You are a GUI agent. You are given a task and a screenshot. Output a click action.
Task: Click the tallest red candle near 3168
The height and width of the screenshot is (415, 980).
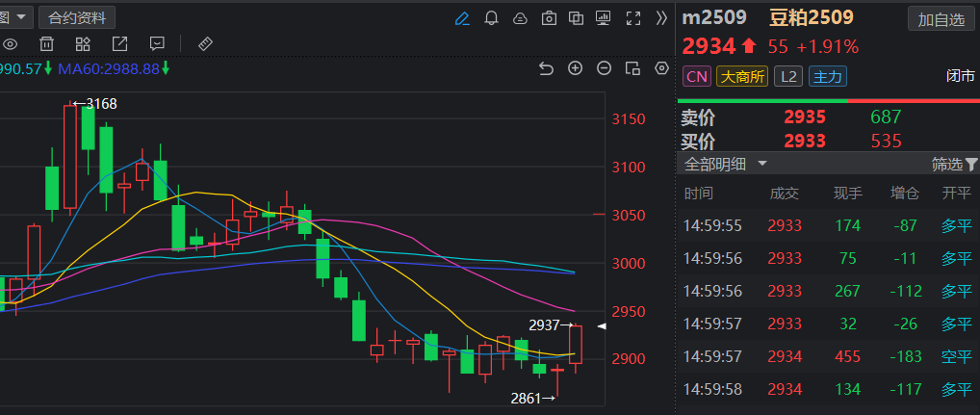(70, 157)
